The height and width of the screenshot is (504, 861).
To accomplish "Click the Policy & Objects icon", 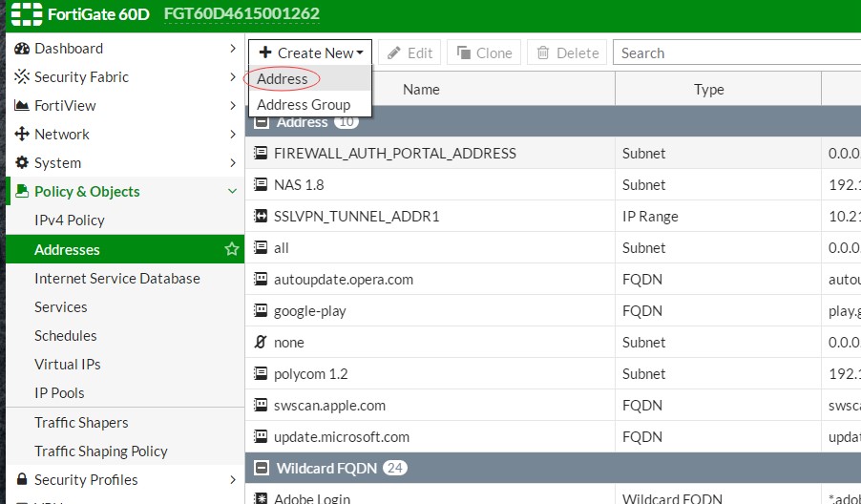I will 22,191.
